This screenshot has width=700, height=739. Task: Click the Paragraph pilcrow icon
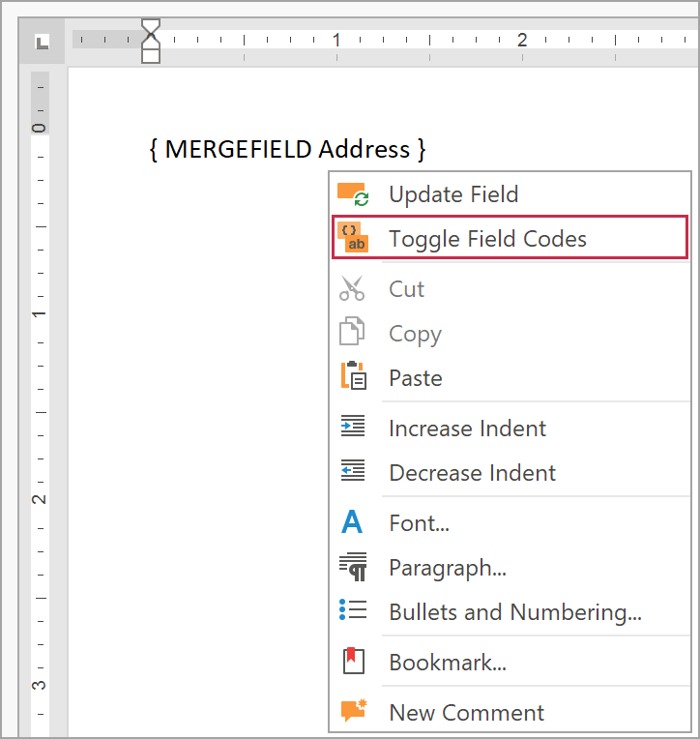click(x=353, y=567)
